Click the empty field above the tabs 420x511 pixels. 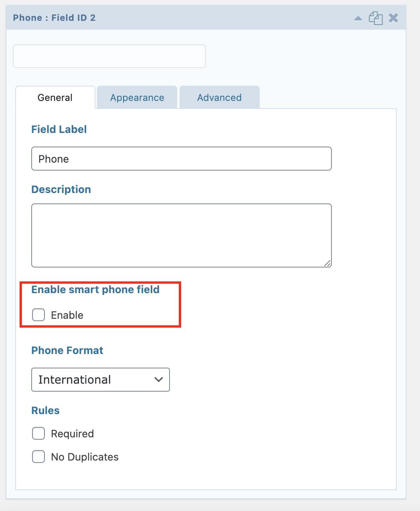click(x=109, y=56)
